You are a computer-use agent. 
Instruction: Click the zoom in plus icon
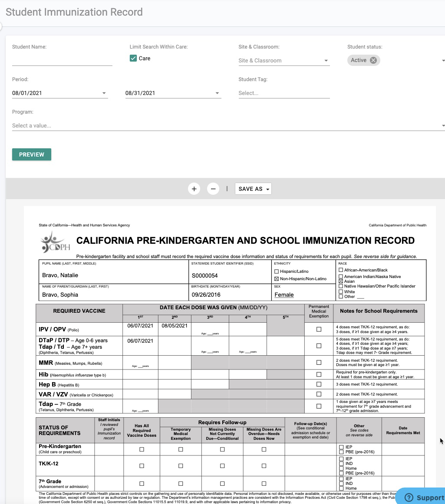(x=194, y=189)
